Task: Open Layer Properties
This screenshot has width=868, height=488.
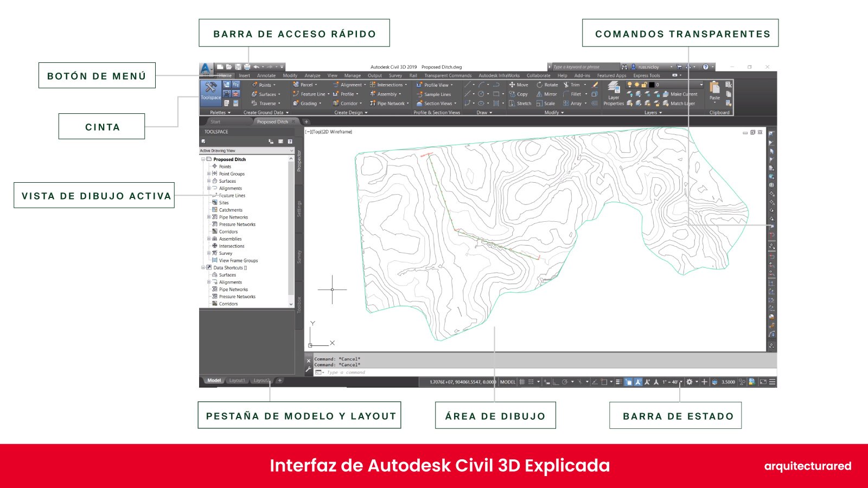Action: click(x=614, y=93)
